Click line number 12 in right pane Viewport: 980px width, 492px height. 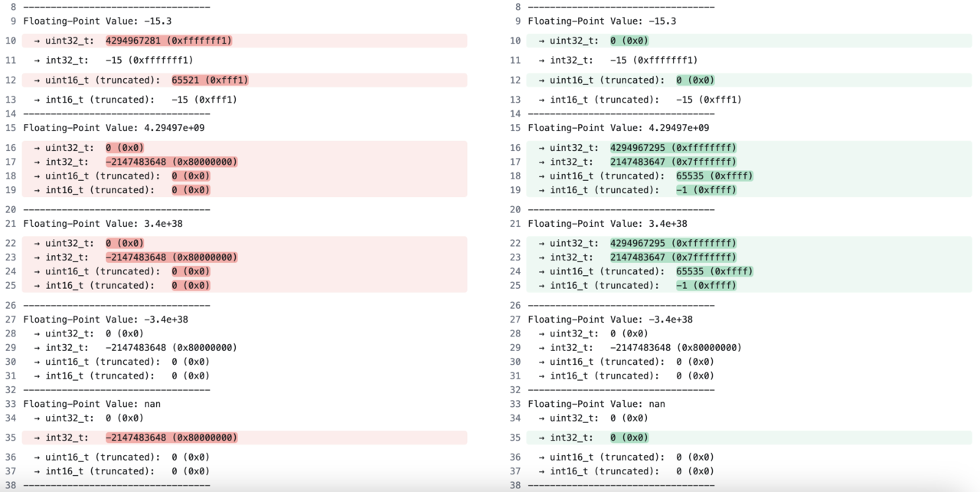pos(515,80)
